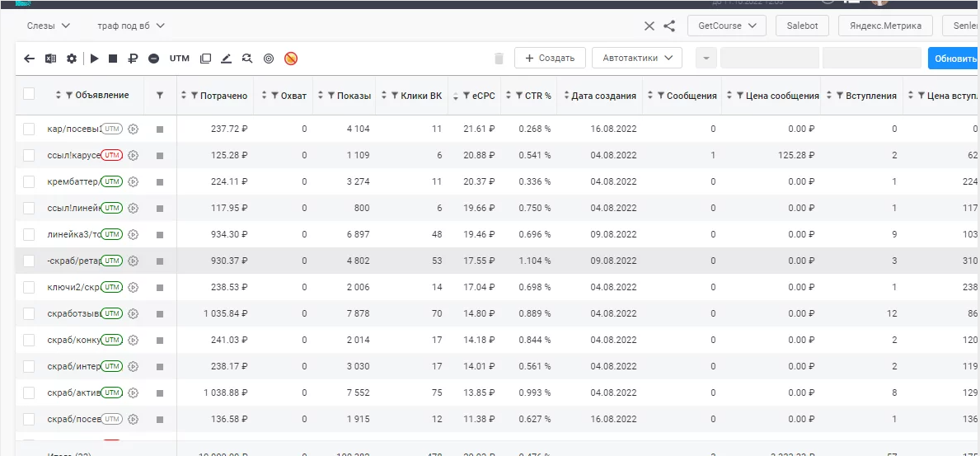Open Яндекс.Метрика button
This screenshot has width=980, height=456.
(885, 26)
